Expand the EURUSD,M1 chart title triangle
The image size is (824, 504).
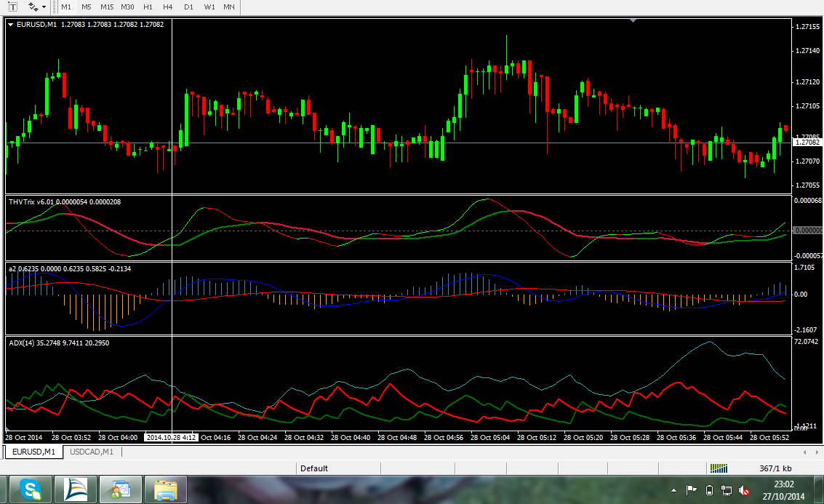[10, 25]
